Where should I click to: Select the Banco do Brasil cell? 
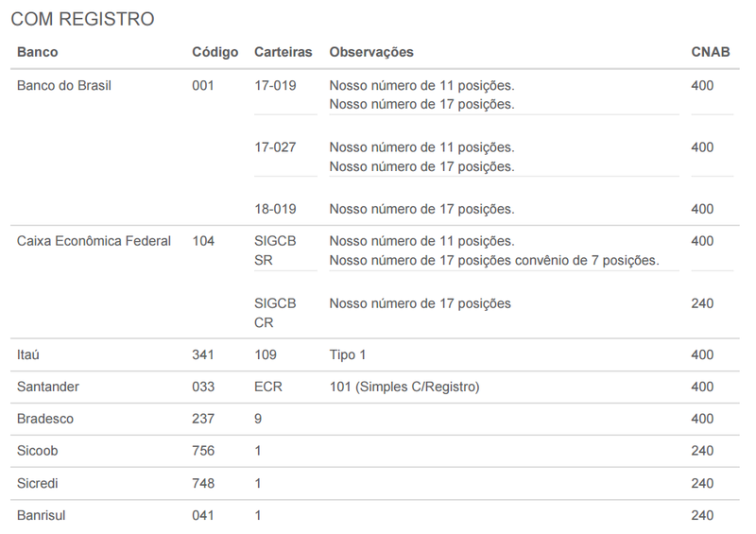64,86
